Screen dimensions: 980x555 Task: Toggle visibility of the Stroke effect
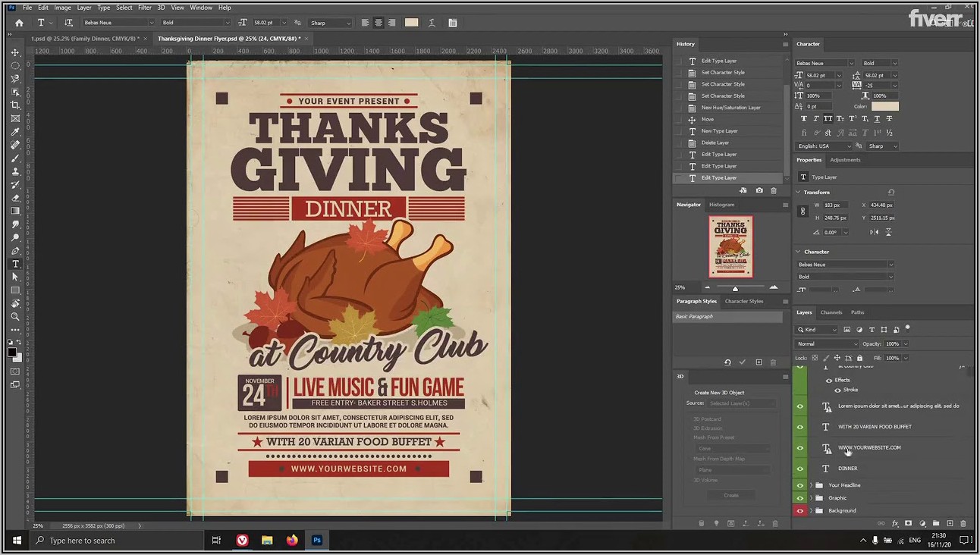[x=838, y=390]
